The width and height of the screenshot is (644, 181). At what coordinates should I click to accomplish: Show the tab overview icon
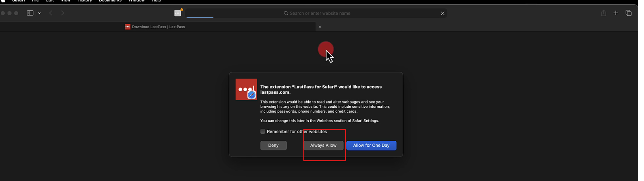pyautogui.click(x=629, y=13)
